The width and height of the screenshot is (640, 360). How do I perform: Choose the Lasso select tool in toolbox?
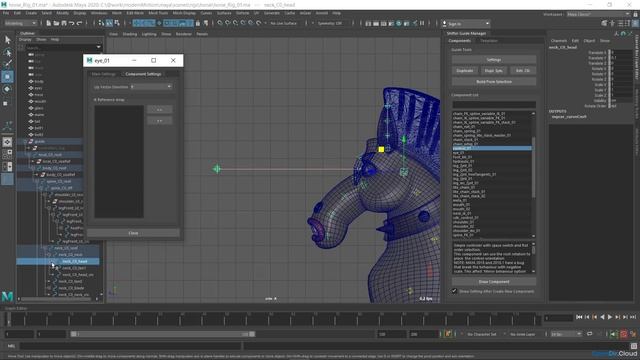coord(7,52)
